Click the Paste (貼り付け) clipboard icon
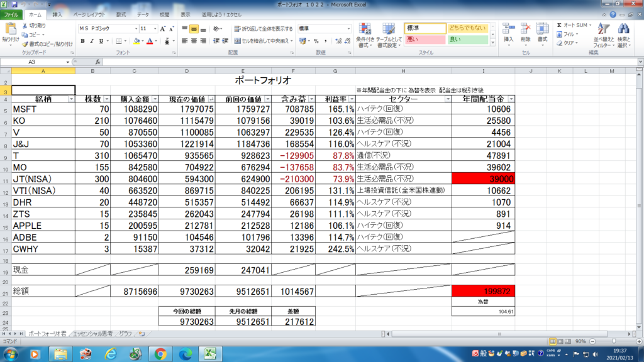The width and height of the screenshot is (644, 362). (10, 29)
